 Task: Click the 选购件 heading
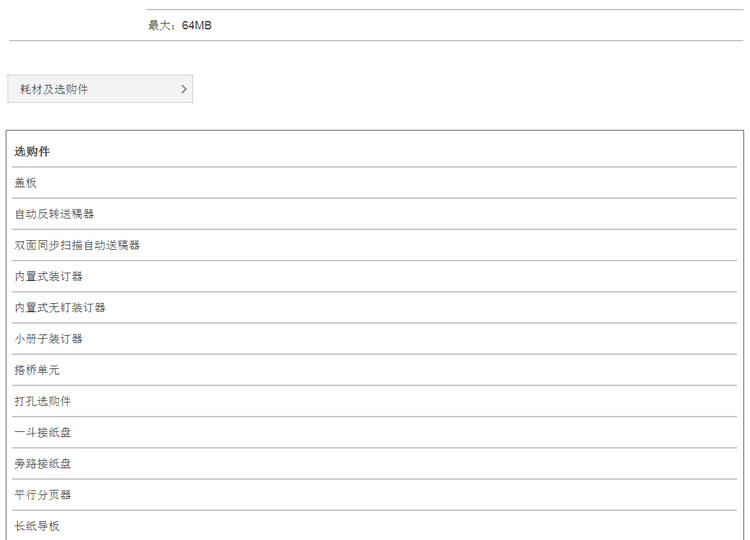tap(32, 152)
